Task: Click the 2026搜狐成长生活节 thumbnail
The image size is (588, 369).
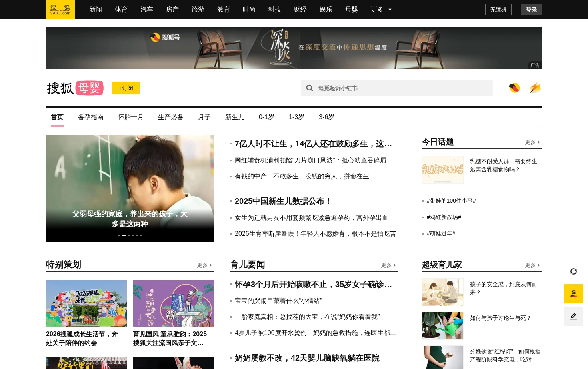Action: tap(86, 303)
